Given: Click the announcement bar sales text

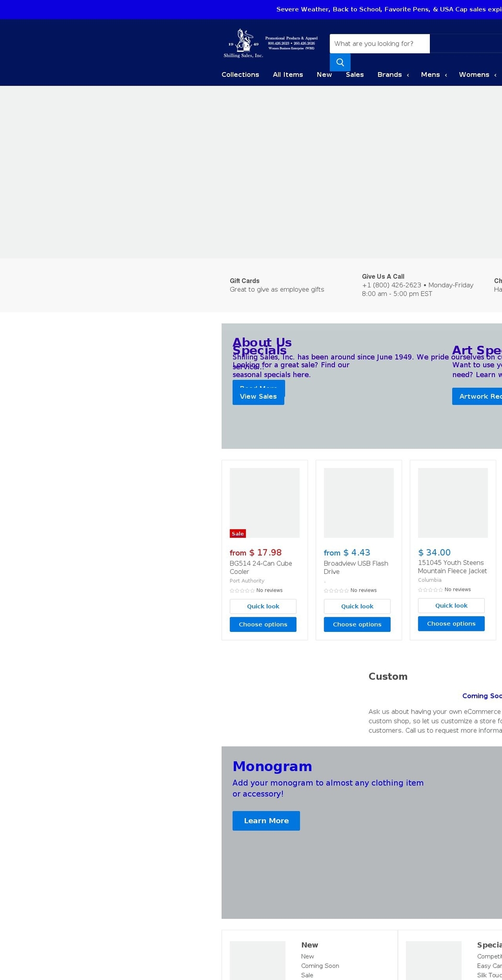Looking at the screenshot, I should [x=389, y=9].
